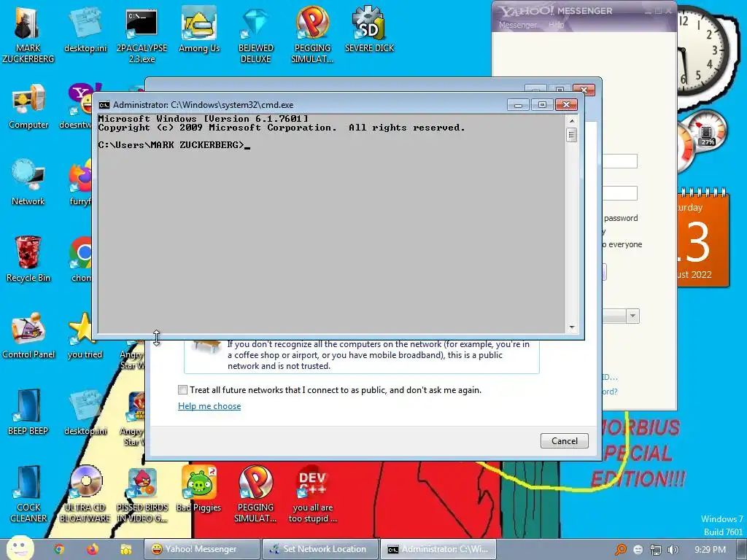Launch Chrome from the taskbar
747x560 pixels.
point(59,549)
